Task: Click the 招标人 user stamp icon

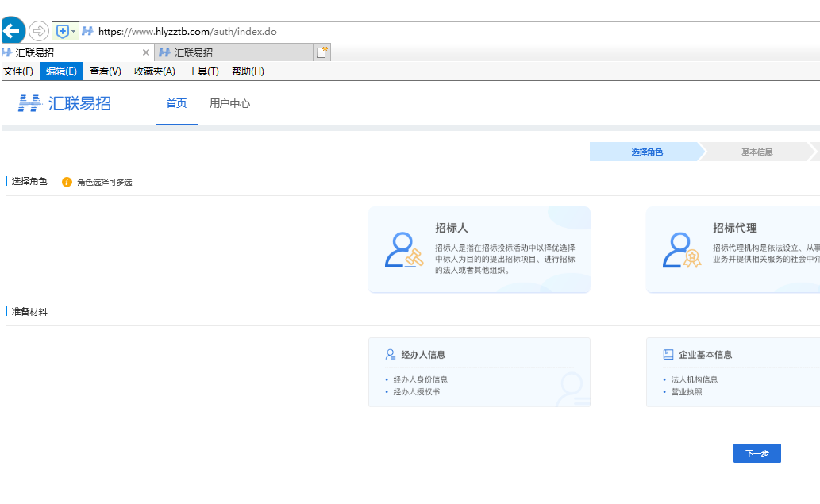Action: coord(403,250)
